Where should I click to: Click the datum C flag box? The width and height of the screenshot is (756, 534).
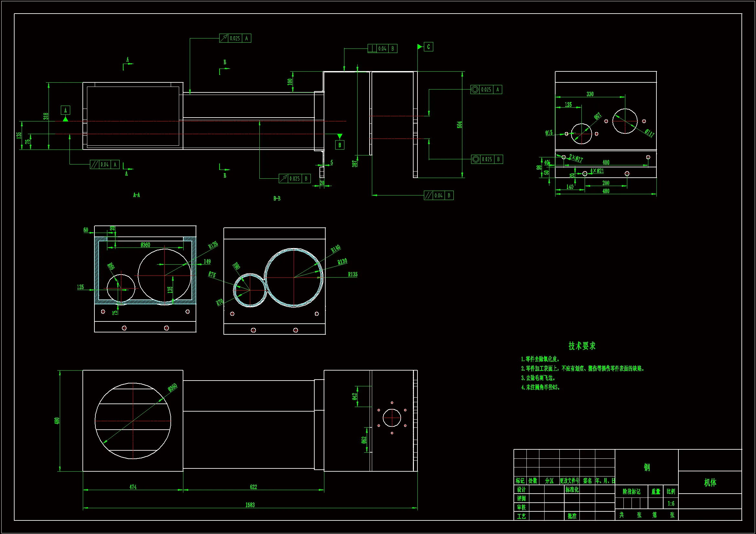pos(428,47)
